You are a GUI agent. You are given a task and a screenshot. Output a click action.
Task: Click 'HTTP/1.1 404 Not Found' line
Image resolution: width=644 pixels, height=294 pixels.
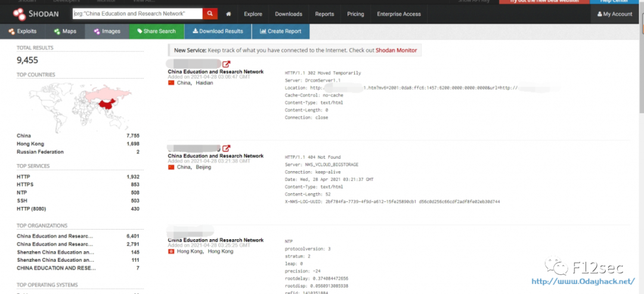tap(312, 157)
